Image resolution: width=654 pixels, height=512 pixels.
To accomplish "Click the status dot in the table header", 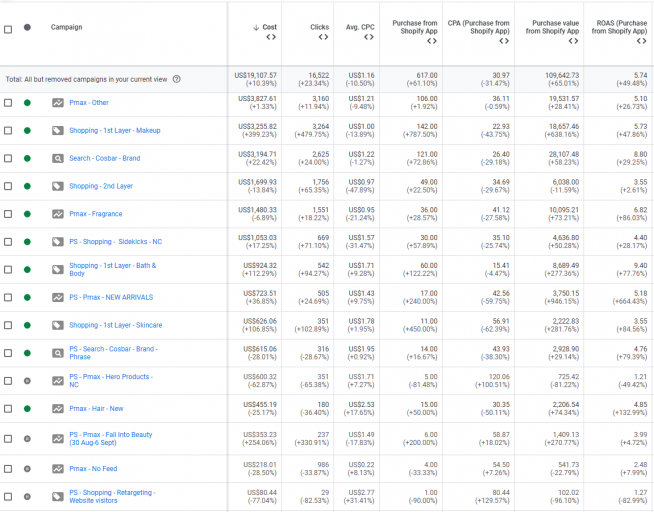I will pos(27,28).
